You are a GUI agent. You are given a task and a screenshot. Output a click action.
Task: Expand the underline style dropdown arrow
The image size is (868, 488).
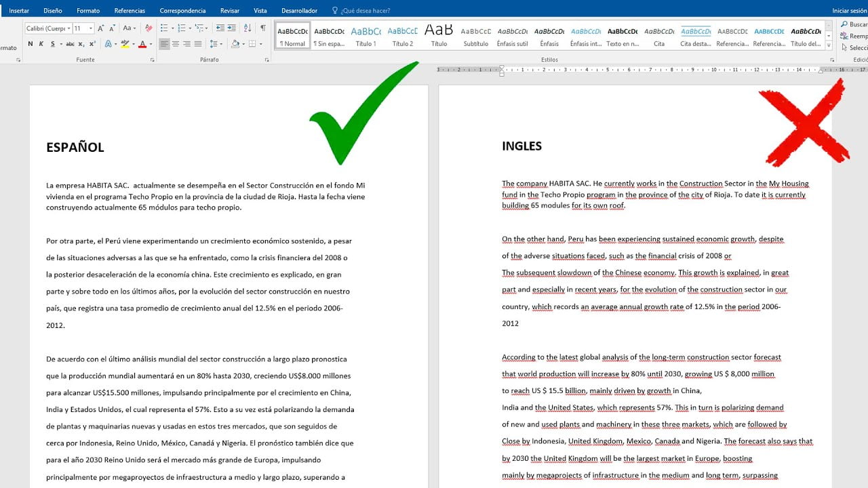click(x=60, y=44)
